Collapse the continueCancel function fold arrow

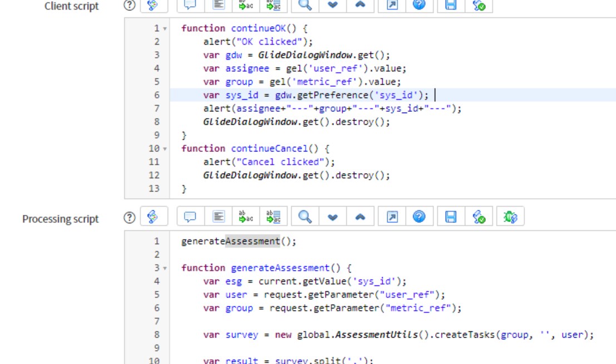165,149
